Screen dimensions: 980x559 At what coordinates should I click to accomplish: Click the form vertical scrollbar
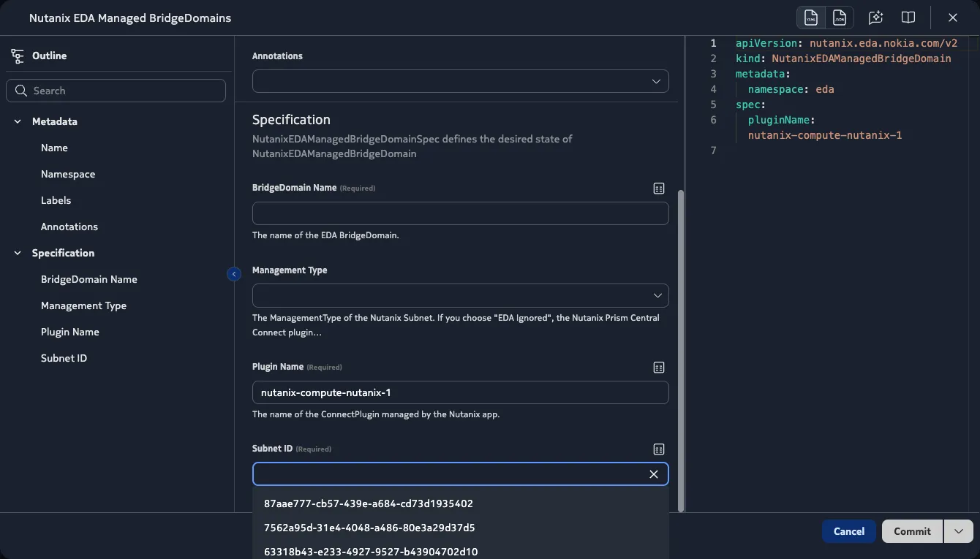(682, 351)
